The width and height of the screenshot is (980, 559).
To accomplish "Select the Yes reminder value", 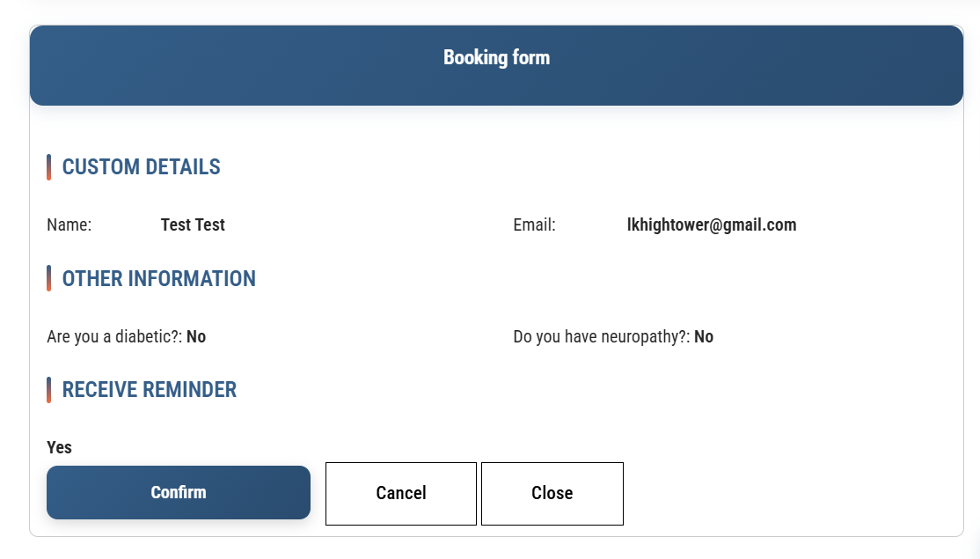I will pyautogui.click(x=59, y=447).
